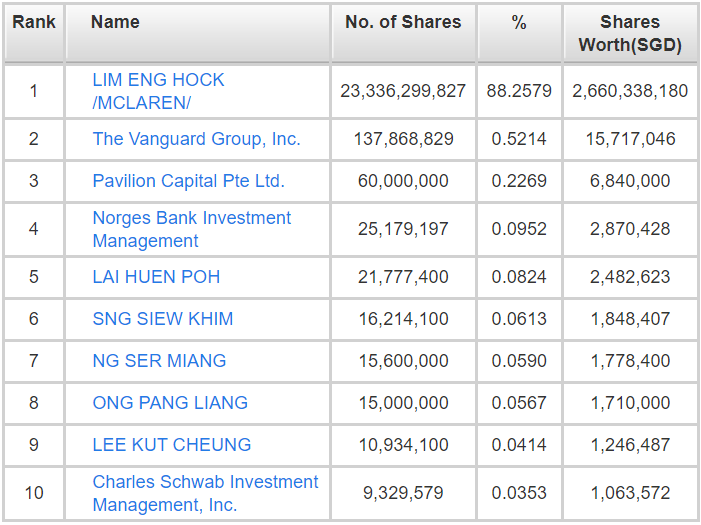The image size is (701, 525).
Task: Select the Pavilion Capital Pte Ltd. link
Action: coord(188,181)
